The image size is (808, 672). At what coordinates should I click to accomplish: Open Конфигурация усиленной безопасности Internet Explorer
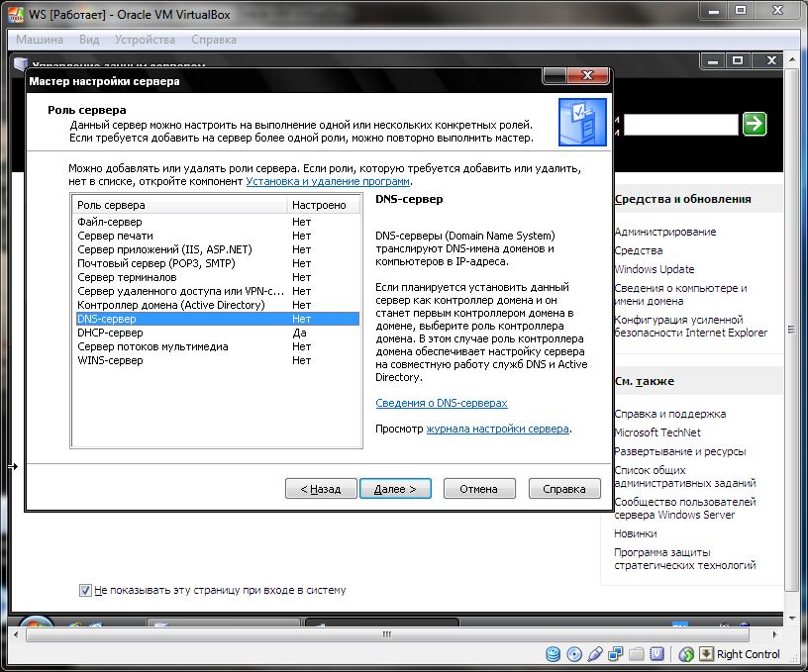pyautogui.click(x=691, y=326)
